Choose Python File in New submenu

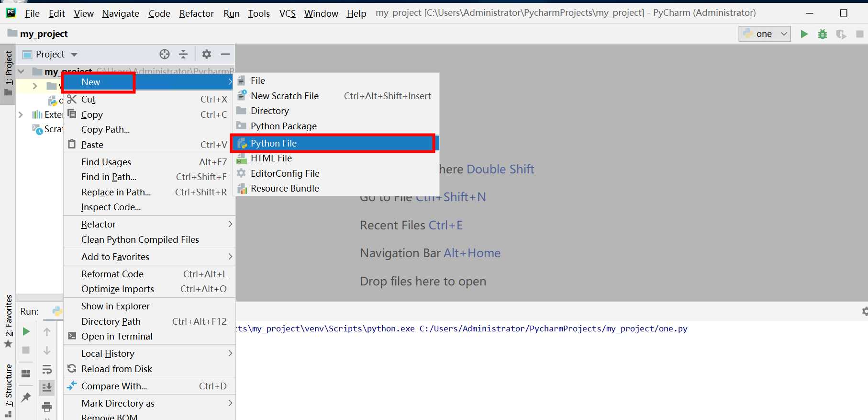pyautogui.click(x=336, y=143)
